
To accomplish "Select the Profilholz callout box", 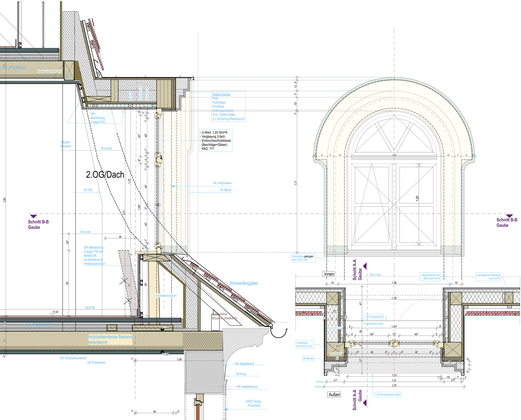I will pos(308,358).
